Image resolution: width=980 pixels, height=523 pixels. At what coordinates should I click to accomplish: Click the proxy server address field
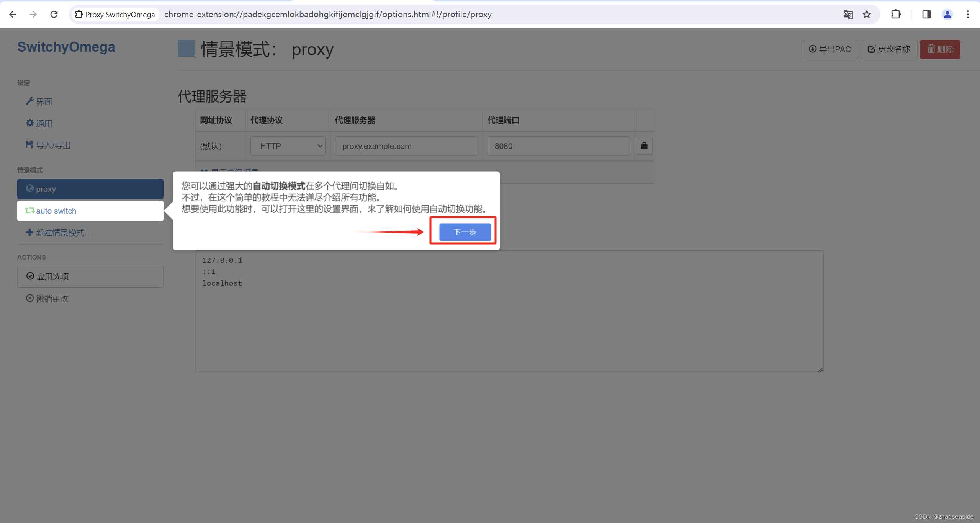coord(406,146)
